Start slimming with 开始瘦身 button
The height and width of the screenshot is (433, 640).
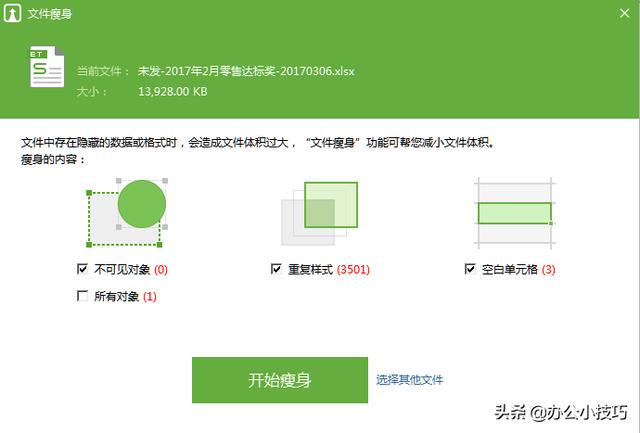coord(280,380)
